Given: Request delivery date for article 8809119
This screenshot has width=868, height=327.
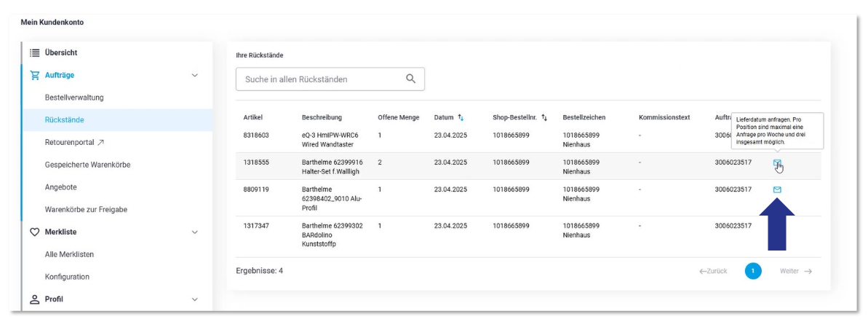Looking at the screenshot, I should point(777,189).
